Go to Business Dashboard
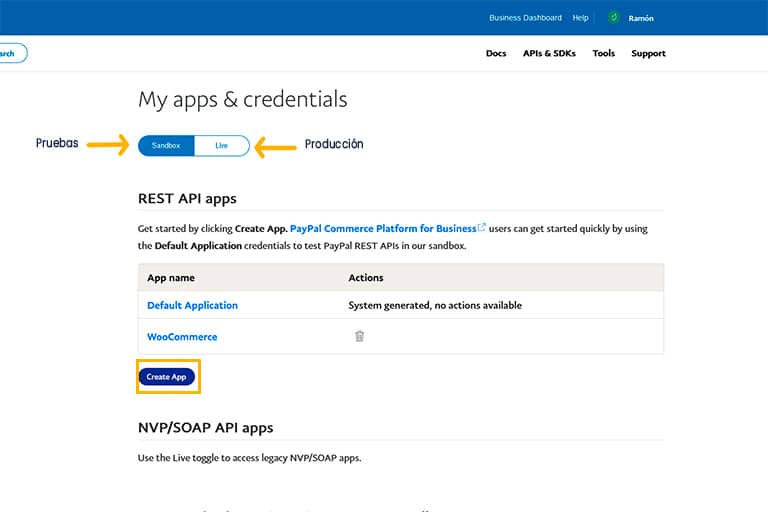 525,18
